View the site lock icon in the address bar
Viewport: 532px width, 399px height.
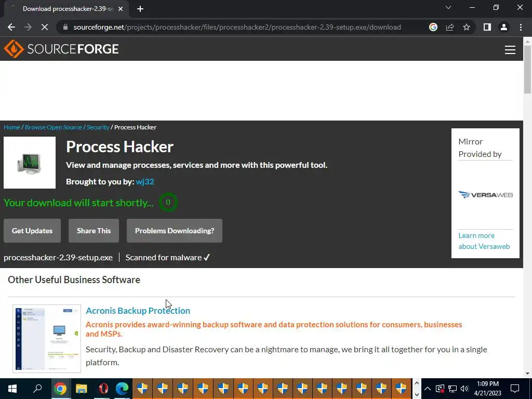pos(65,27)
